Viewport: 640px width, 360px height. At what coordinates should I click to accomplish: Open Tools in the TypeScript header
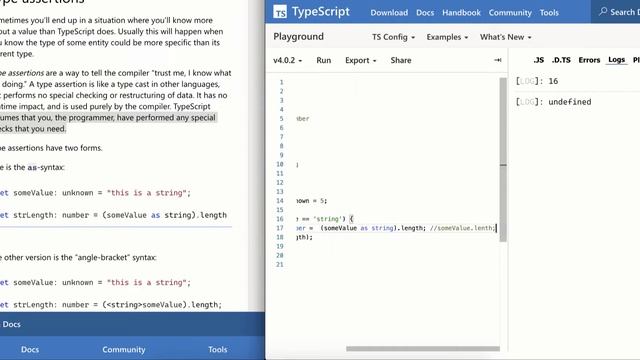pos(549,13)
